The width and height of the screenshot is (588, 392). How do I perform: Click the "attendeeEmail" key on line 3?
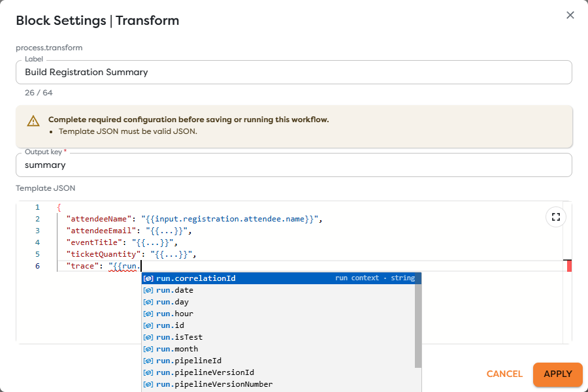[101, 231]
